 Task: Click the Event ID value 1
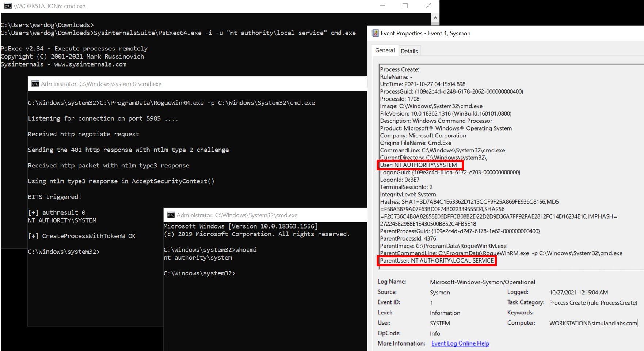coord(431,302)
